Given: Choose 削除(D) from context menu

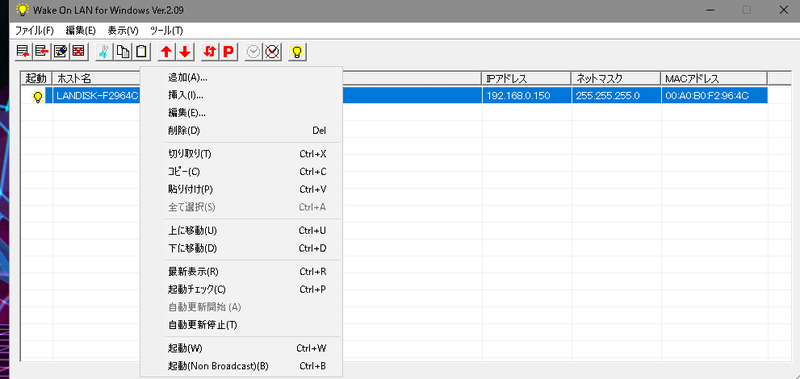Looking at the screenshot, I should (241, 131).
